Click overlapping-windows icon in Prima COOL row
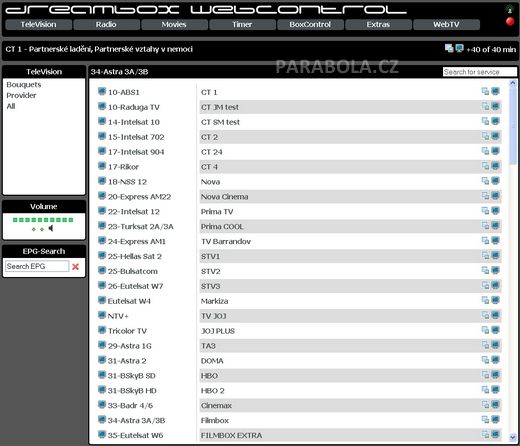The width and height of the screenshot is (520, 446). tap(485, 226)
